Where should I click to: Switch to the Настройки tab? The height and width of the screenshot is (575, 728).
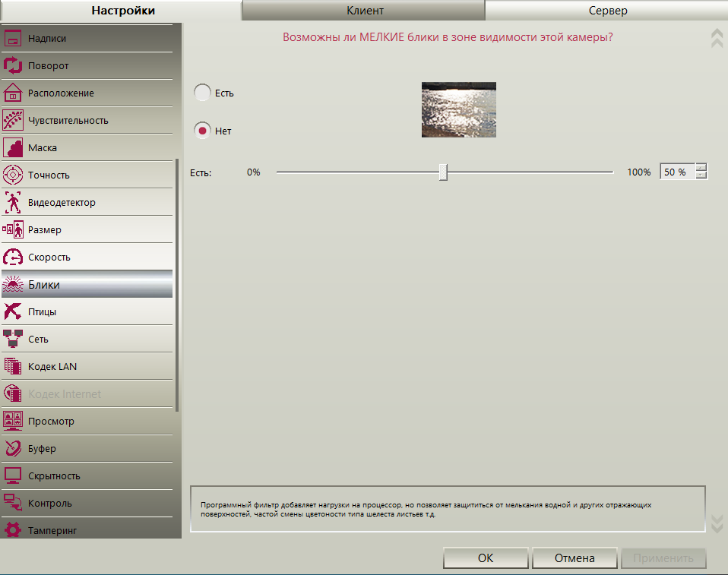[121, 10]
